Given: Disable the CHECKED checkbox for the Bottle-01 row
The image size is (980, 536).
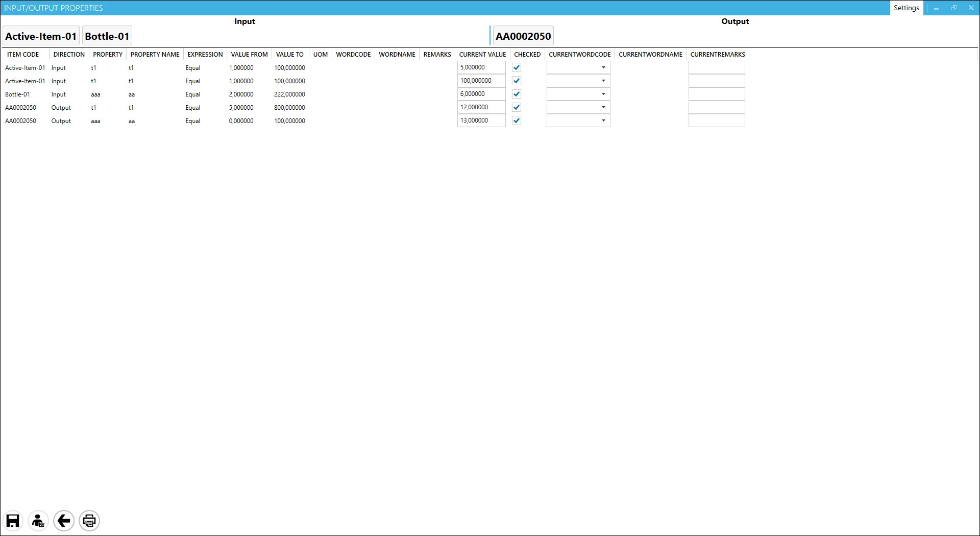Looking at the screenshot, I should pyautogui.click(x=516, y=94).
